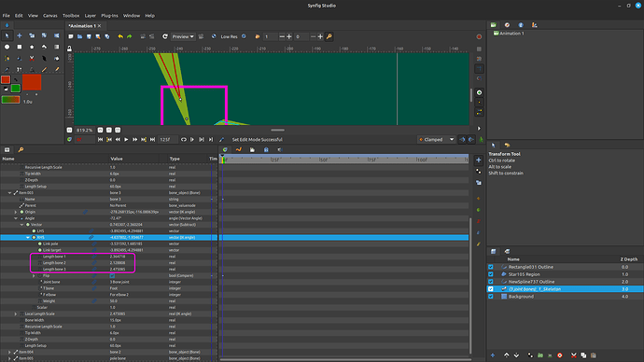644x362 pixels.
Task: Click the Refresh canvas icon
Action: click(164, 36)
